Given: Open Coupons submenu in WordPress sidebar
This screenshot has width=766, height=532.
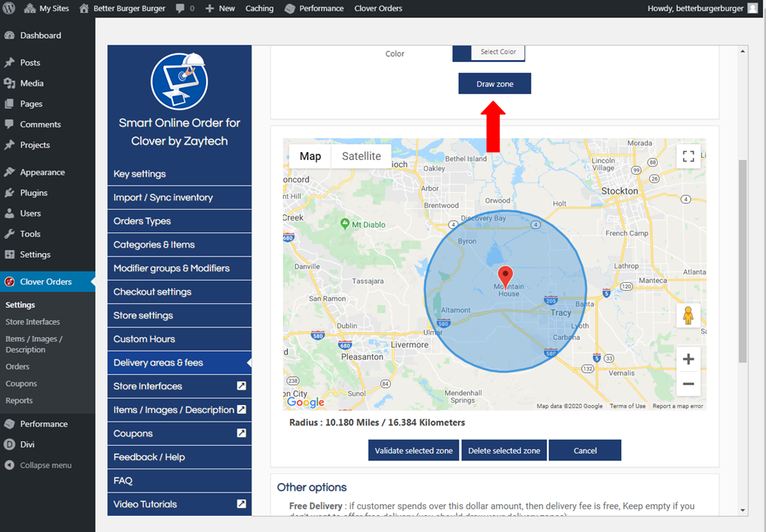Looking at the screenshot, I should [21, 384].
